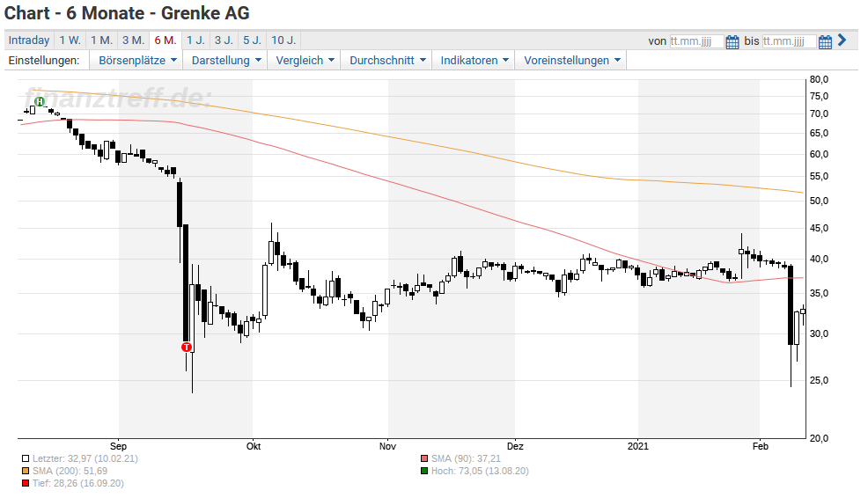The height and width of the screenshot is (498, 868).
Task: Click the orange SMA (200) legend swatch
Action: coord(26,471)
